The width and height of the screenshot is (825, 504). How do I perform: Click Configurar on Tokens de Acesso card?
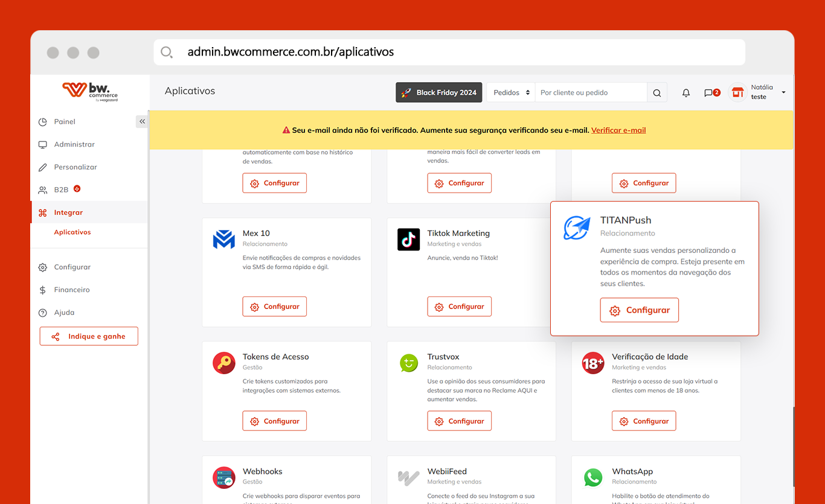tap(275, 421)
